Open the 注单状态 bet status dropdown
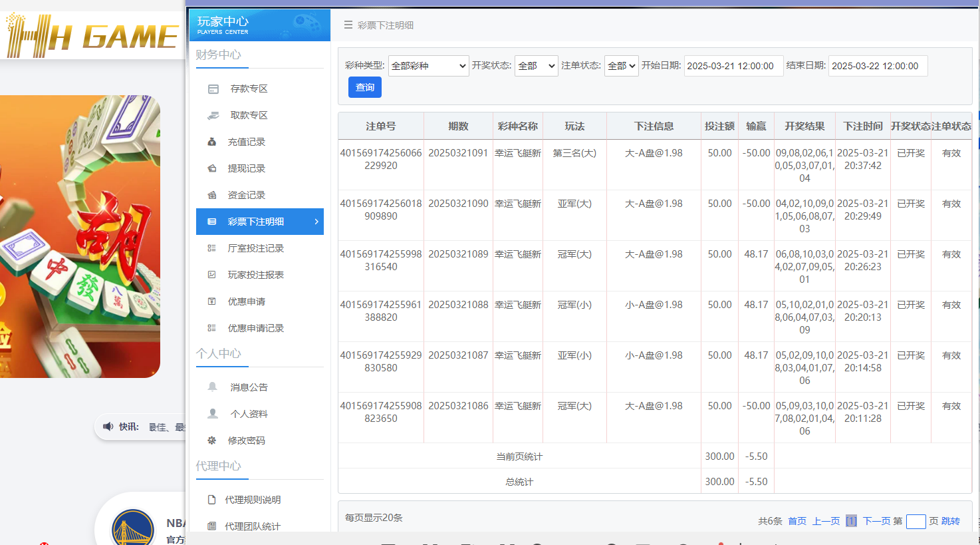980x545 pixels. 620,66
